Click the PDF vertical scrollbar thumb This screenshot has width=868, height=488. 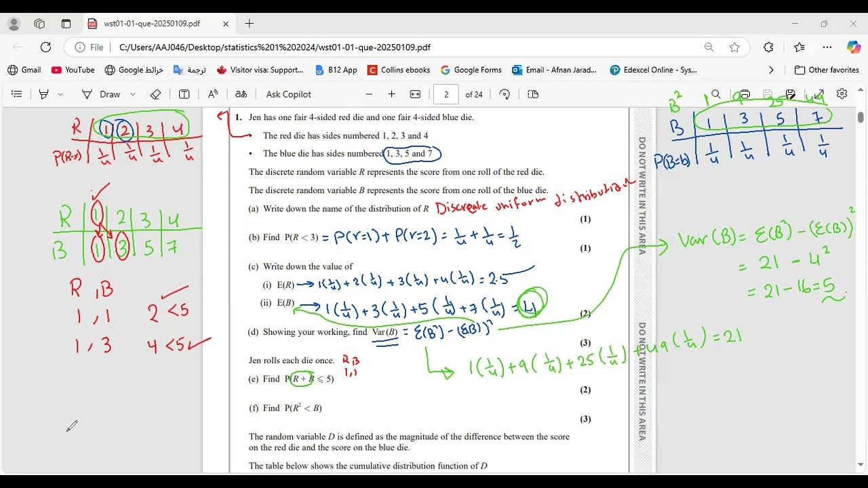861,117
